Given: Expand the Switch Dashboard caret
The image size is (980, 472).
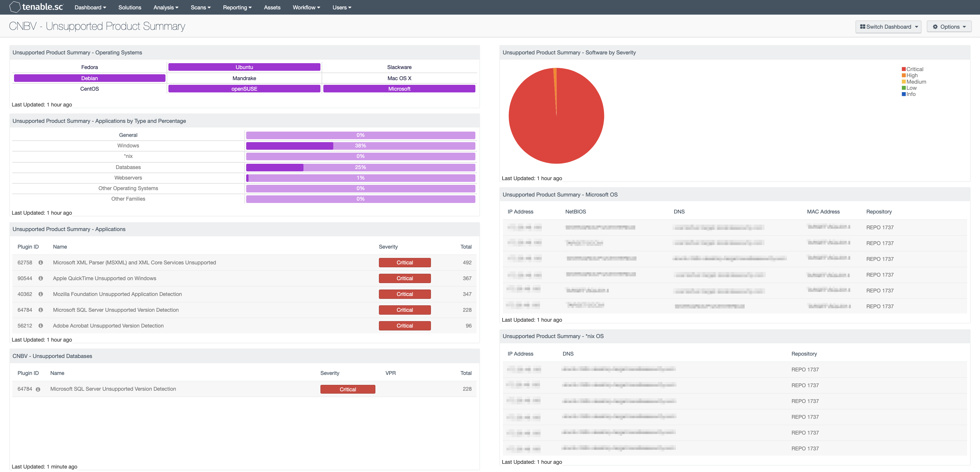Looking at the screenshot, I should pos(917,27).
